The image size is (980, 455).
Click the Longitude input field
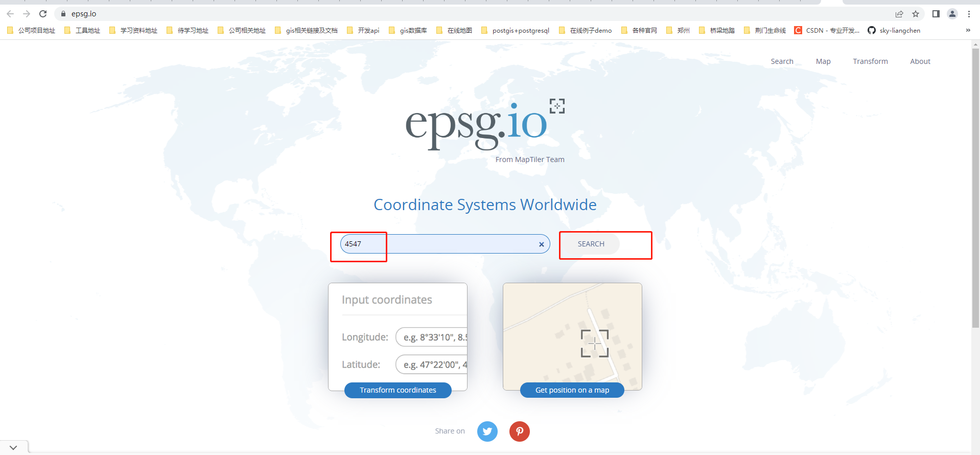click(432, 337)
